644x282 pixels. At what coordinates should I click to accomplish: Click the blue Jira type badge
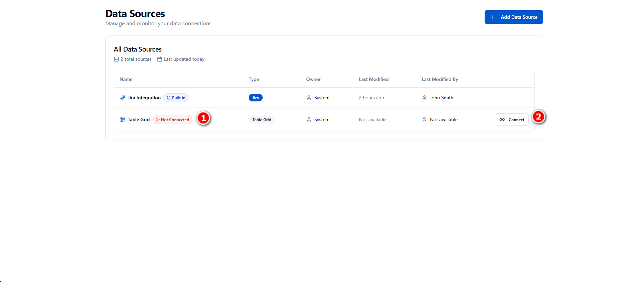coord(255,98)
